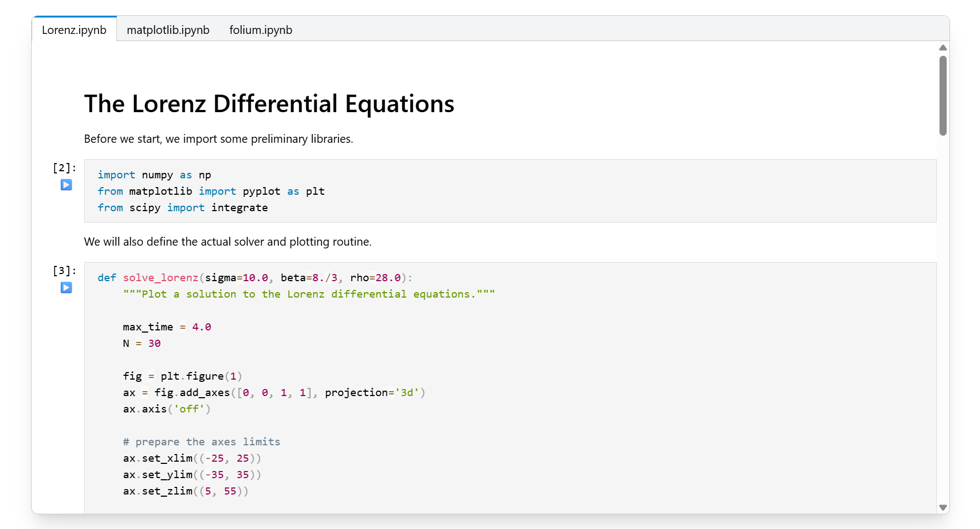980x529 pixels.
Task: Run the solve_lorenz cell [3]
Action: (66, 288)
